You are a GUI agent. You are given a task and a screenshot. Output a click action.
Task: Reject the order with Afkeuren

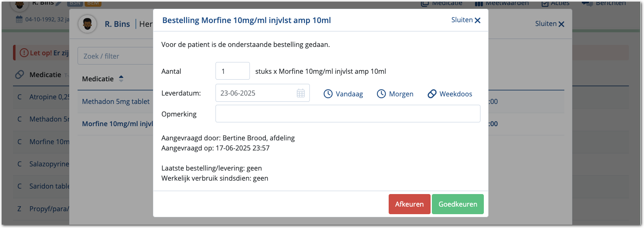(409, 204)
